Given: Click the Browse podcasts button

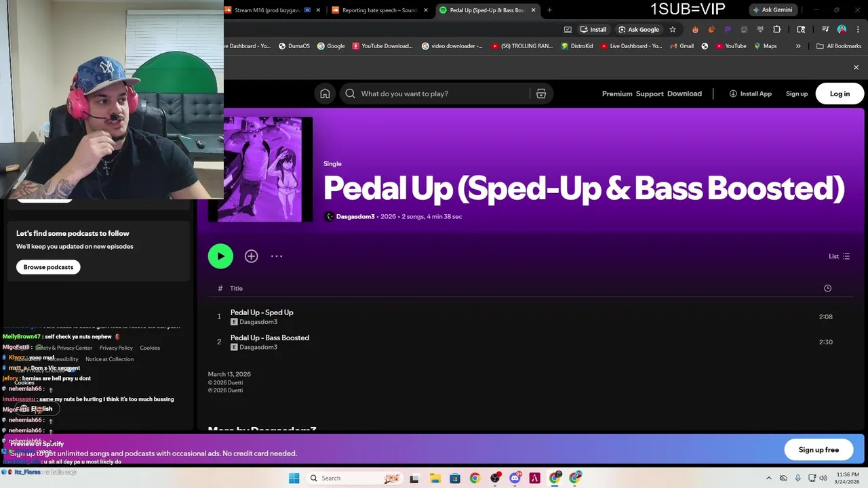Looking at the screenshot, I should (x=48, y=267).
